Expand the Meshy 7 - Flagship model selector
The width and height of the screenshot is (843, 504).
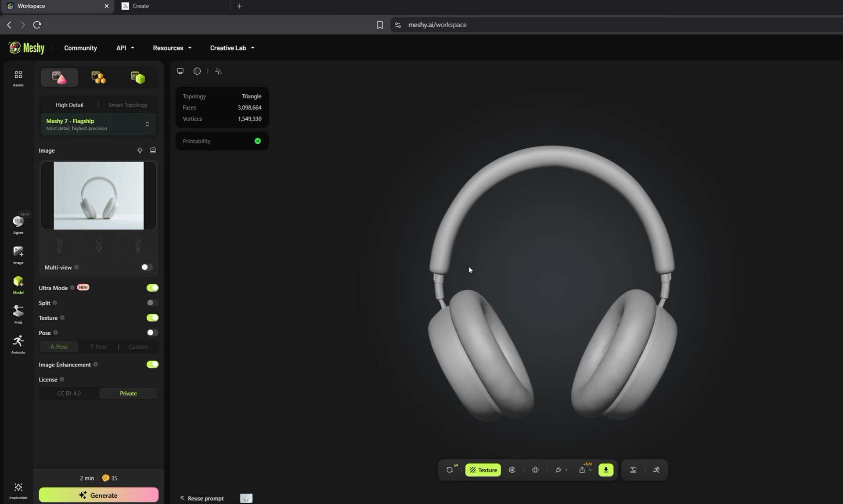pyautogui.click(x=98, y=125)
